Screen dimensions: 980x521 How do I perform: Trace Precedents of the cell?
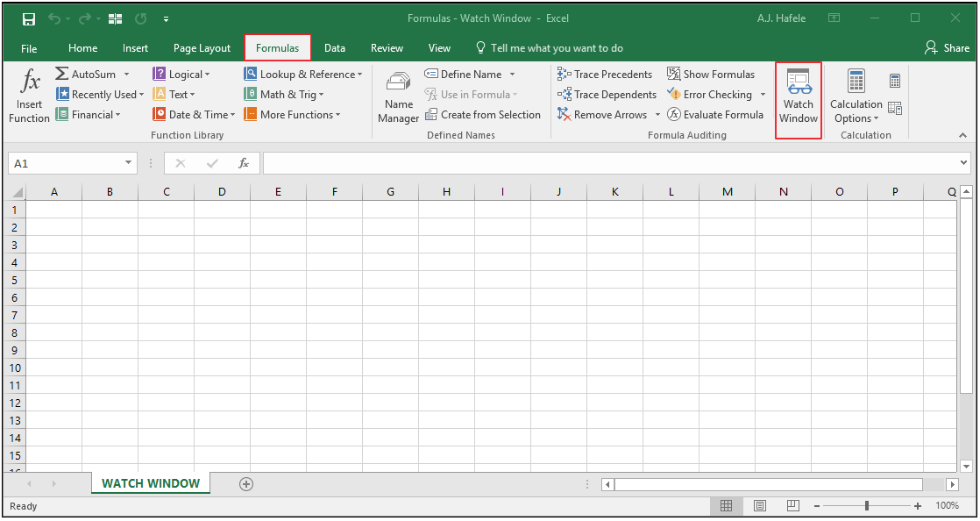tap(604, 74)
